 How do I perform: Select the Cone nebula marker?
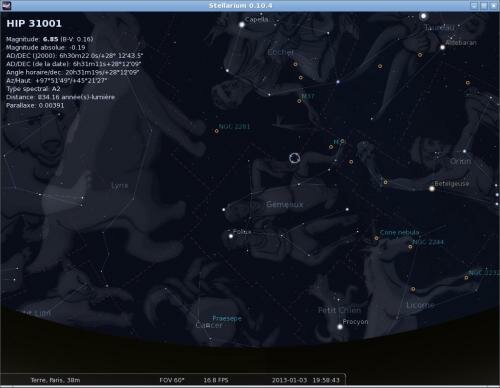click(x=376, y=238)
